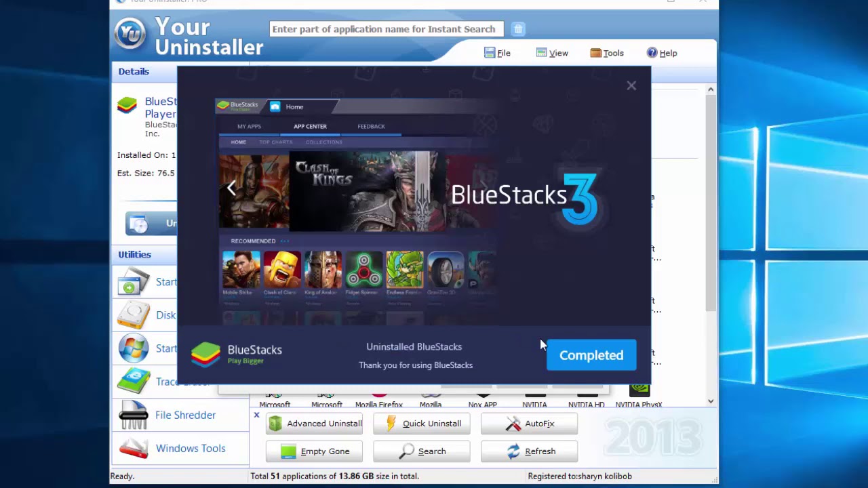Open the File Shredder utility
This screenshot has height=488, width=868.
(180, 415)
